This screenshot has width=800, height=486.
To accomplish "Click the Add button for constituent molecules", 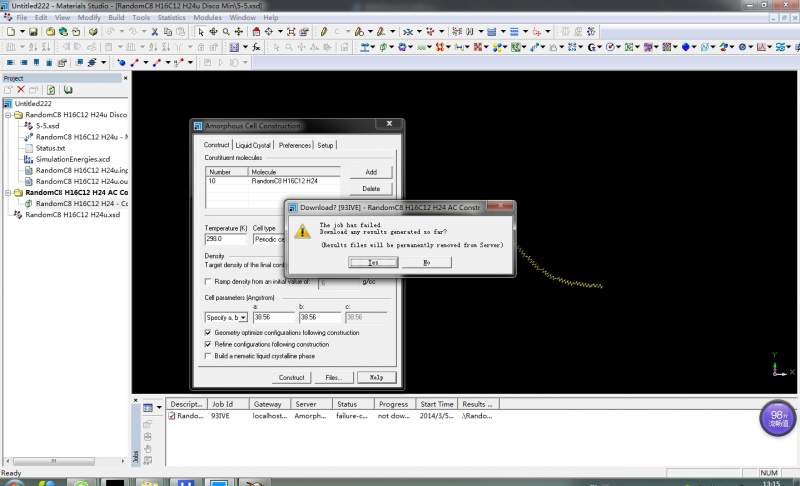I will tap(371, 172).
